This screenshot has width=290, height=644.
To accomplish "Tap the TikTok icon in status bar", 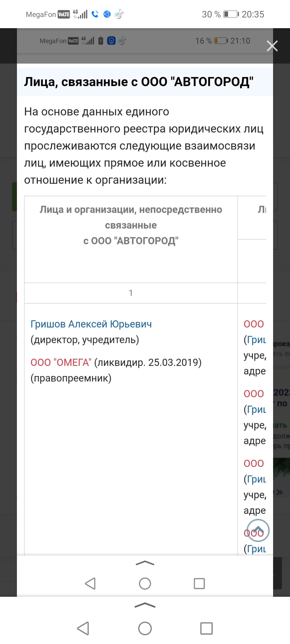I will [119, 14].
